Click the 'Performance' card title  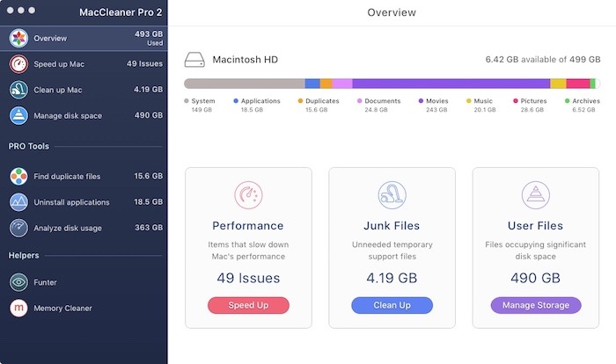pos(248,226)
